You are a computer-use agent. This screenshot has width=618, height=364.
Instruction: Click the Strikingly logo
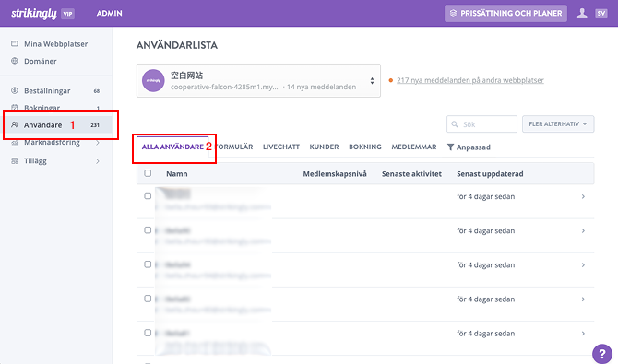pyautogui.click(x=34, y=14)
